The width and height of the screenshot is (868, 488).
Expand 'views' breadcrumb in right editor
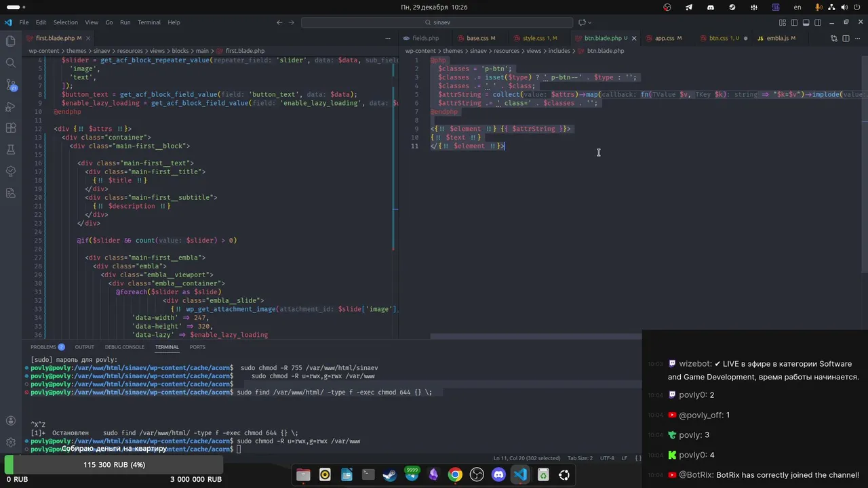[x=534, y=51]
